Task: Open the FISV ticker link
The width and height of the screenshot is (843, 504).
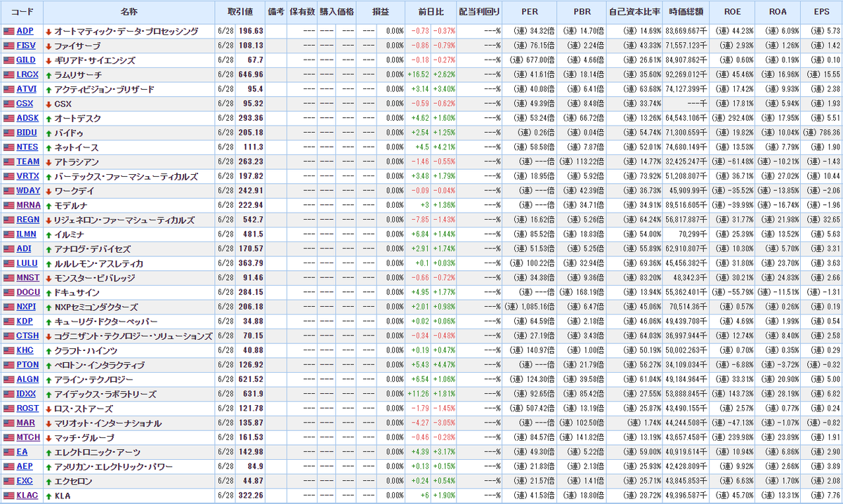Action: click(x=26, y=46)
